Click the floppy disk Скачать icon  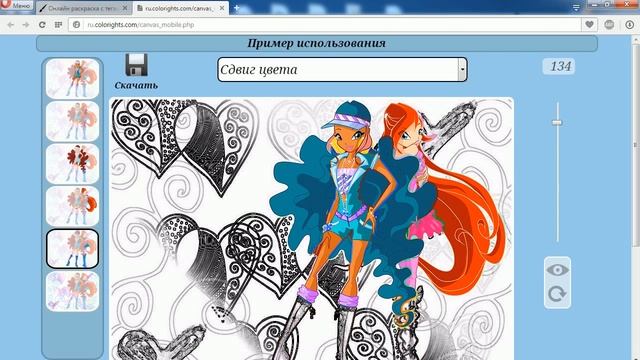click(x=136, y=65)
